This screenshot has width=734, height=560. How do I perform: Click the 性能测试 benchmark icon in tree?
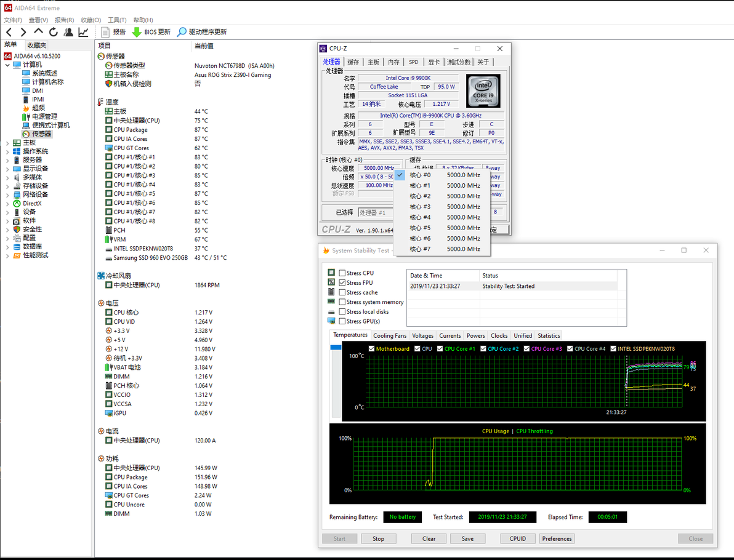[17, 255]
